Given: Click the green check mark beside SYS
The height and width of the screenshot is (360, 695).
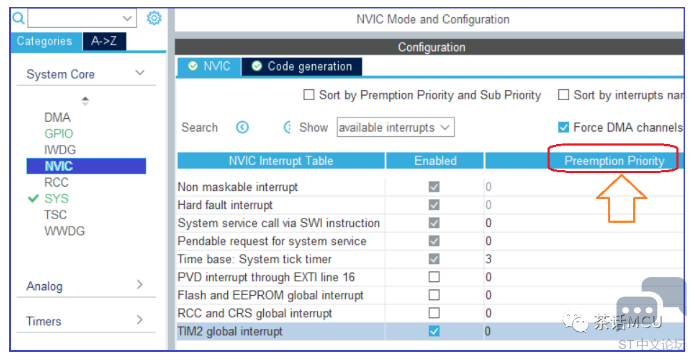Looking at the screenshot, I should click(33, 199).
